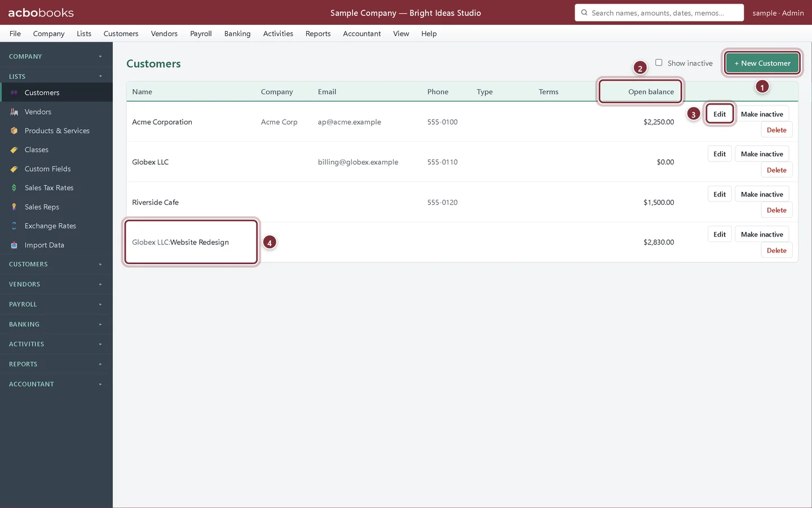Open the Reports menu

click(318, 34)
